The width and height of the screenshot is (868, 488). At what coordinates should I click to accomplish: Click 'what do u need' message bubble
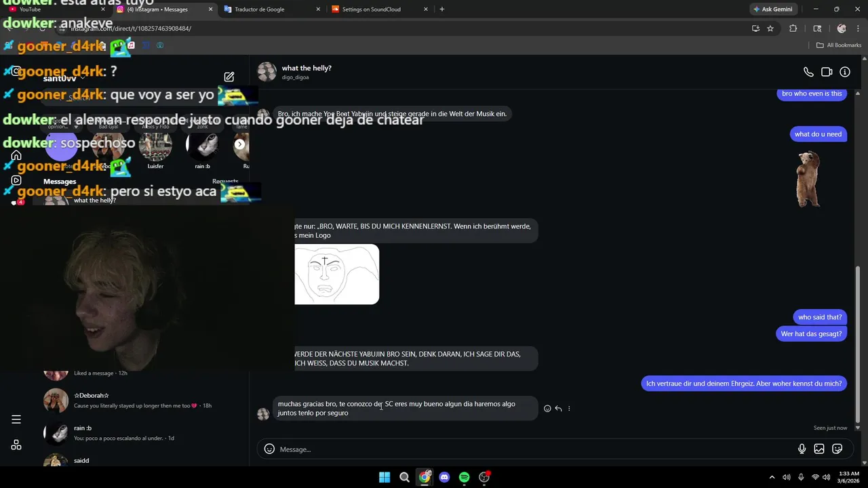pyautogui.click(x=818, y=134)
